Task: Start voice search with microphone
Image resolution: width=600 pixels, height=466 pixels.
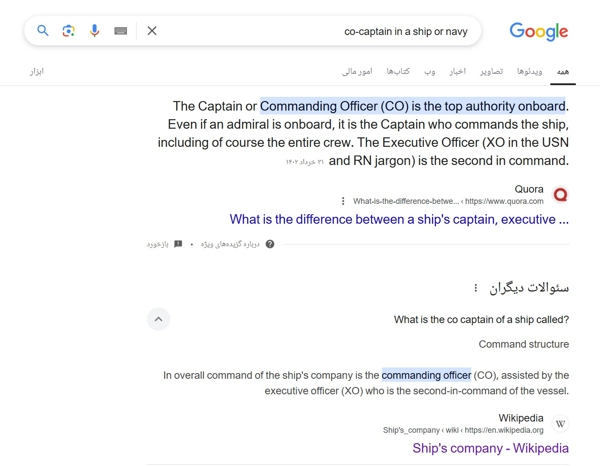Action: (95, 31)
